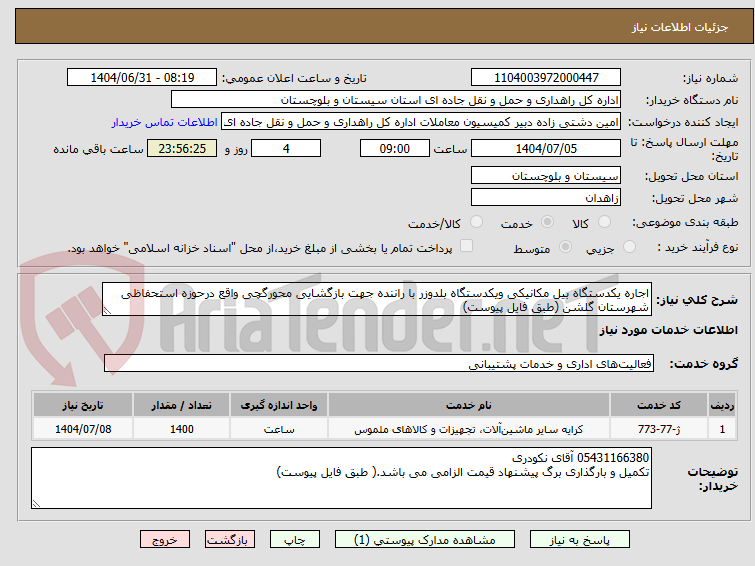Click the service group field 'فعالیت‌های اداری و خدمات پشتیبانی'
755x566 pixels.
378,363
